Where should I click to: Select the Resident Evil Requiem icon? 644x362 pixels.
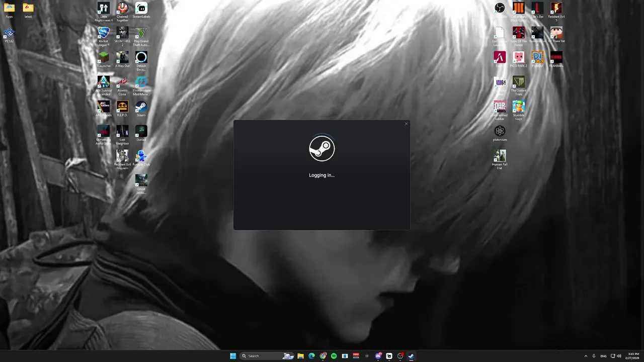pos(122,160)
